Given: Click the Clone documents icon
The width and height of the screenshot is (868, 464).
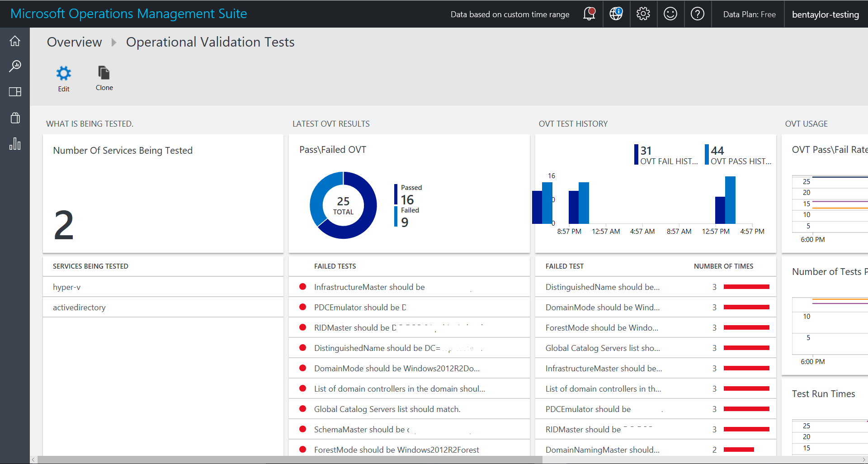Looking at the screenshot, I should click(x=104, y=72).
